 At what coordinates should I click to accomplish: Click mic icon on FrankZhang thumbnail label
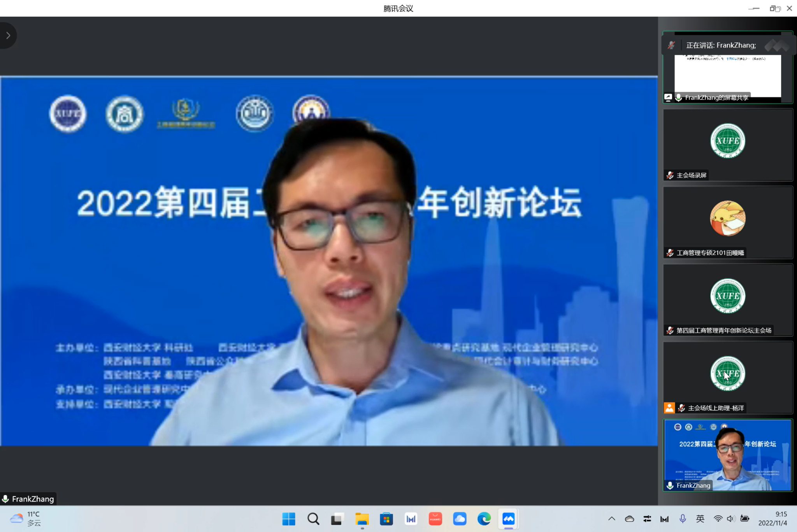pos(670,485)
